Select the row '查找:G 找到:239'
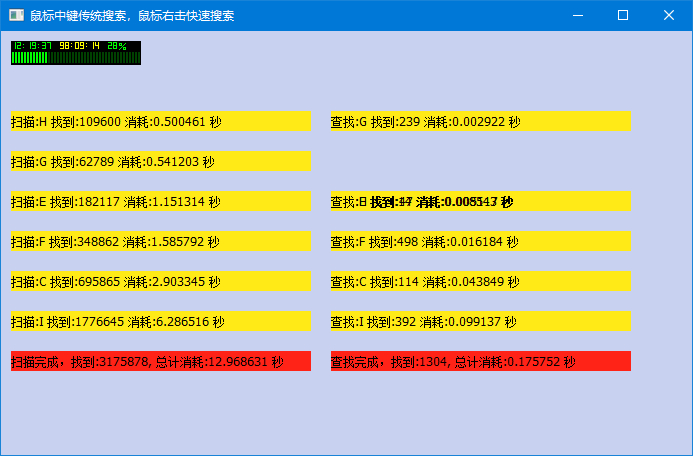Image resolution: width=693 pixels, height=456 pixels. coord(481,121)
